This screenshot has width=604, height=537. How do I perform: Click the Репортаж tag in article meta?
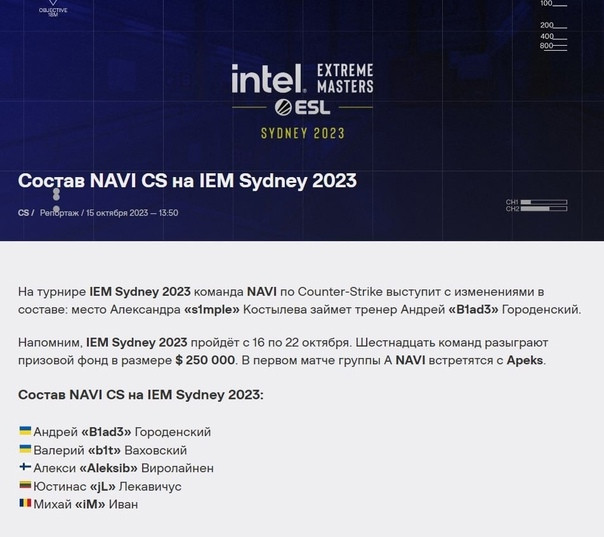pyautogui.click(x=59, y=213)
